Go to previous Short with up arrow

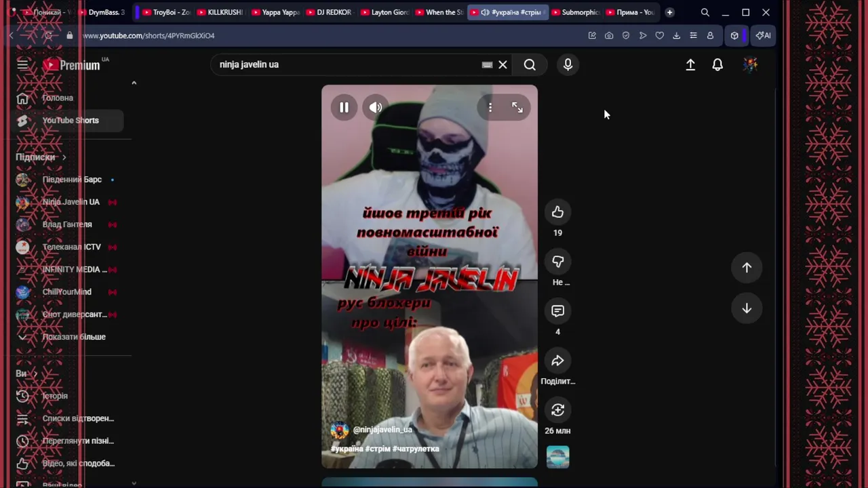[747, 268]
